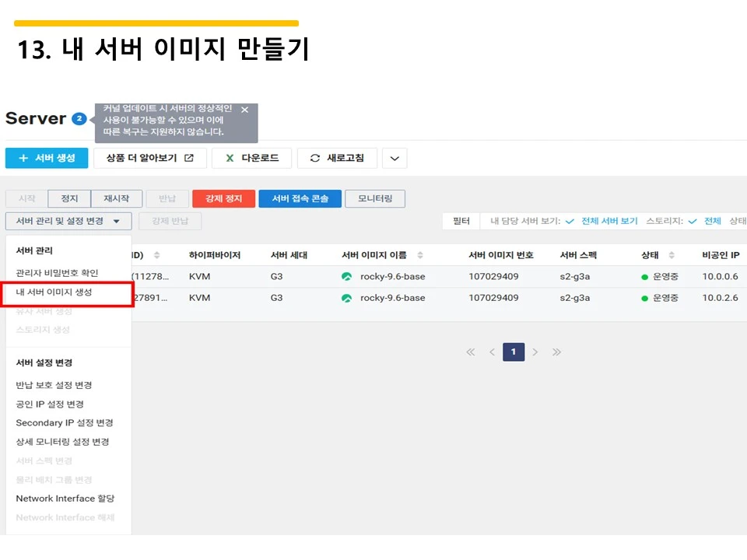The height and width of the screenshot is (560, 747).
Task: Click the X 다운로드 Excel export icon
Action: 230,158
